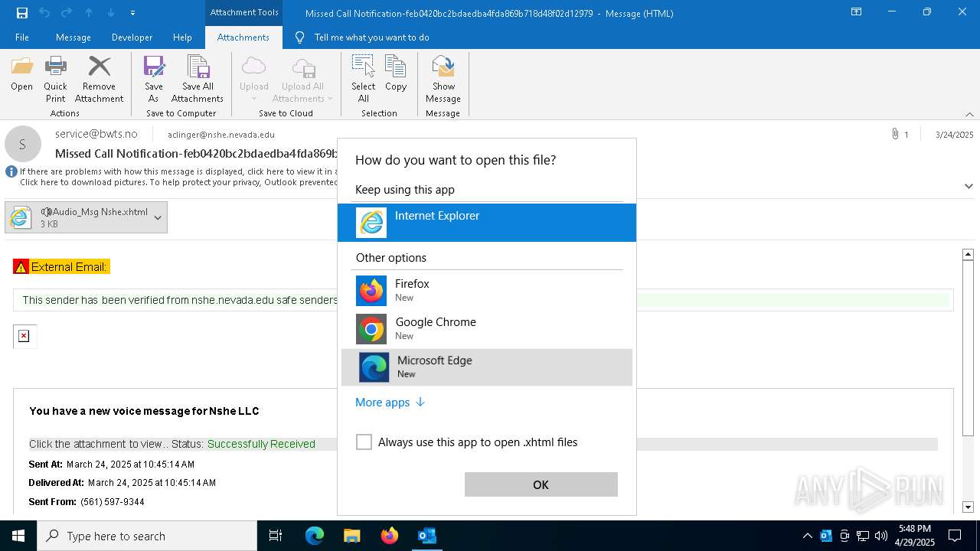Click the paperclip attachment count icon
This screenshot has width=980, height=551.
click(894, 134)
